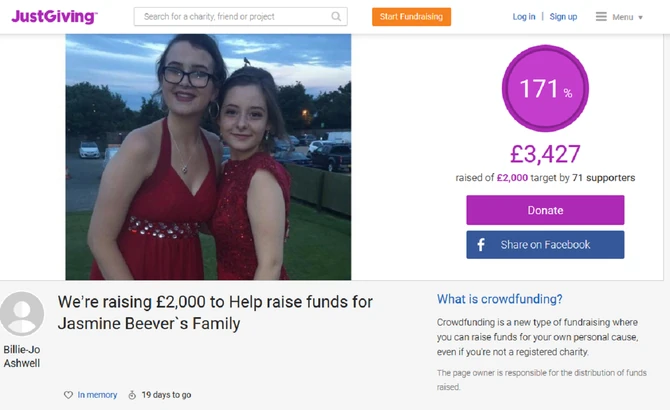Click the Billie-Jo Ashwell name
The height and width of the screenshot is (410, 670).
pyautogui.click(x=22, y=356)
